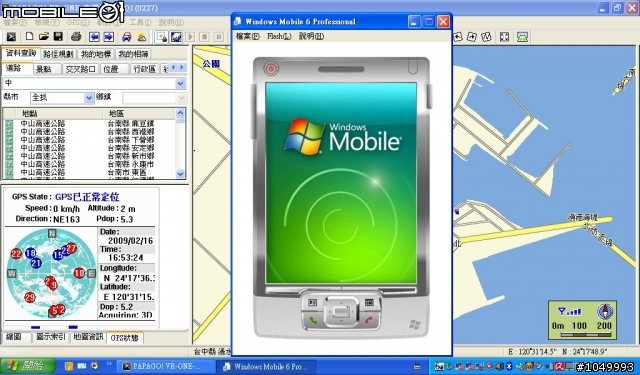Switch to the 地圖資訊 bottom tab
This screenshot has height=375, width=640.
tap(88, 337)
